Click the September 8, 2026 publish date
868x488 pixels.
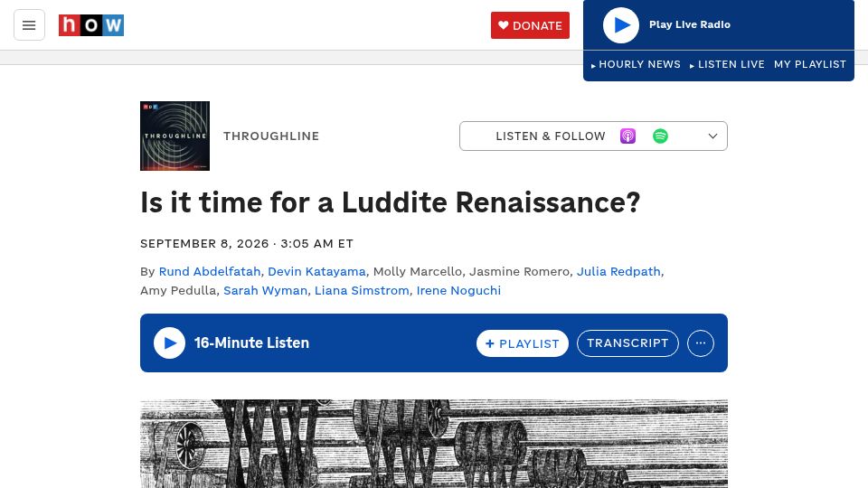point(204,244)
